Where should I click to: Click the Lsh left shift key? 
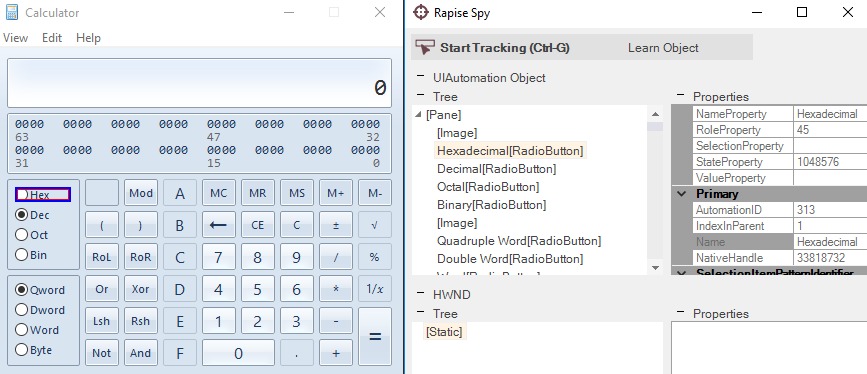pyautogui.click(x=102, y=321)
